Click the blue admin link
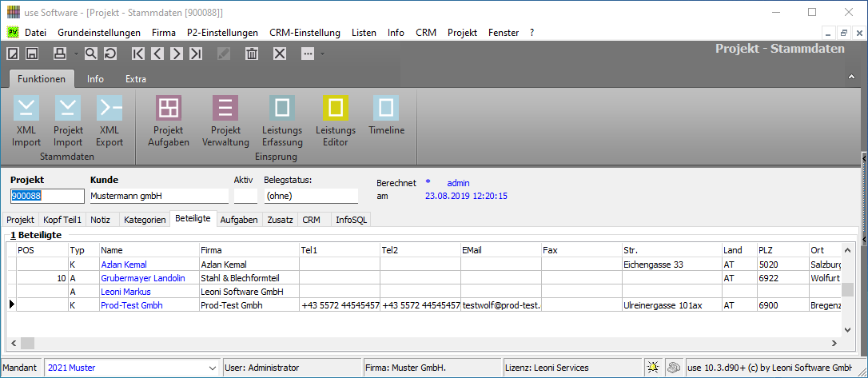Viewport: 868px width, 378px height. 459,183
